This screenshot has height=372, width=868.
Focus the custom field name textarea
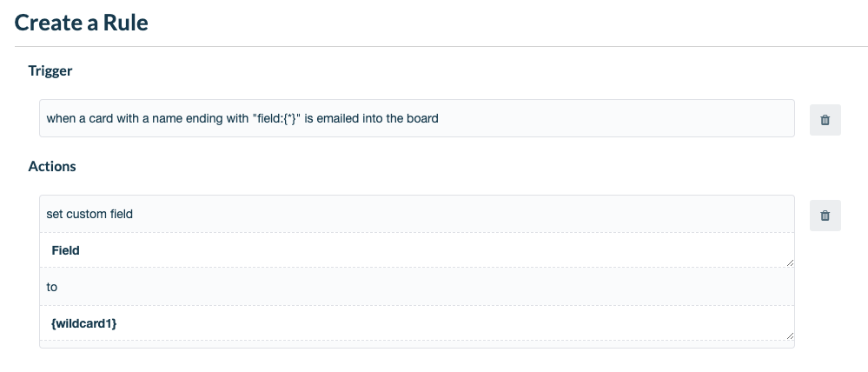coord(417,250)
